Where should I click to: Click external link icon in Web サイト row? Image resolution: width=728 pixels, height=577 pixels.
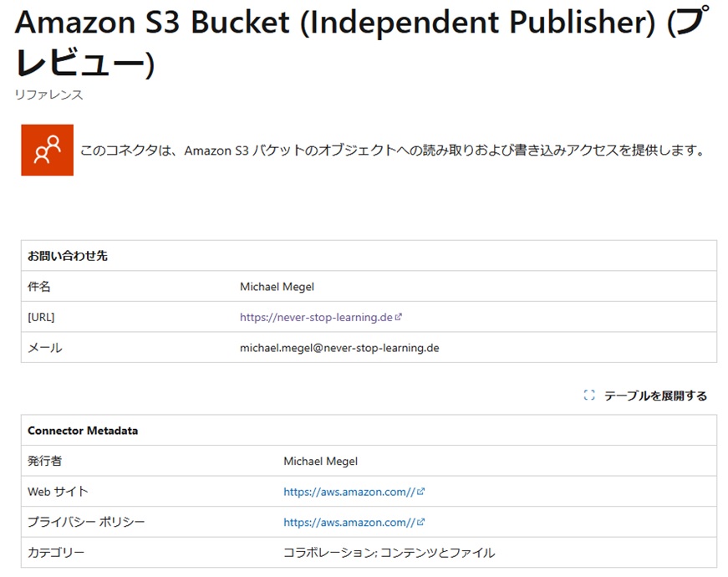click(420, 492)
